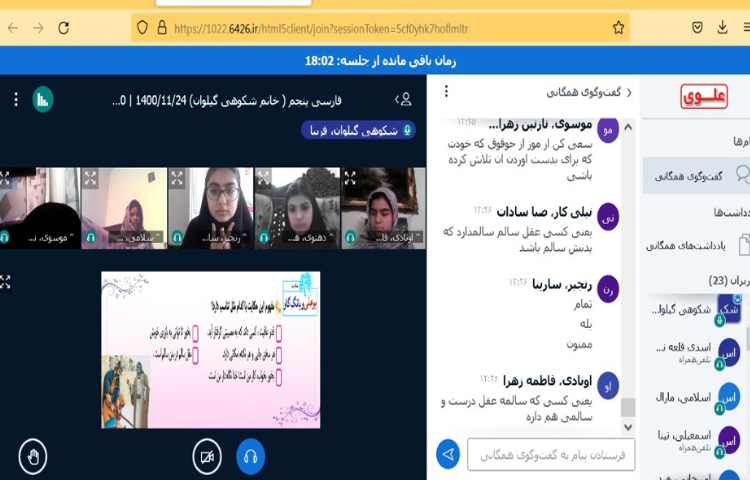
Task: Go forward in browser history
Action: coord(38,28)
